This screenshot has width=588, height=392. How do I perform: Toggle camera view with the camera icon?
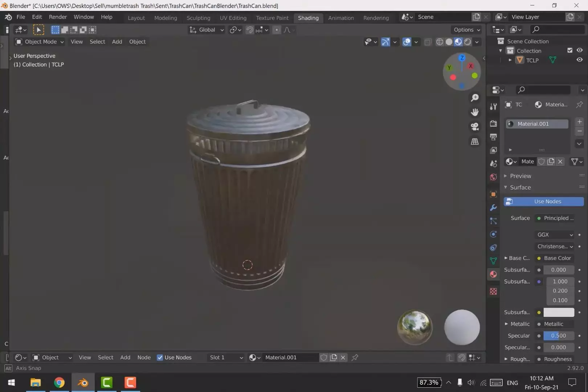[x=474, y=127]
